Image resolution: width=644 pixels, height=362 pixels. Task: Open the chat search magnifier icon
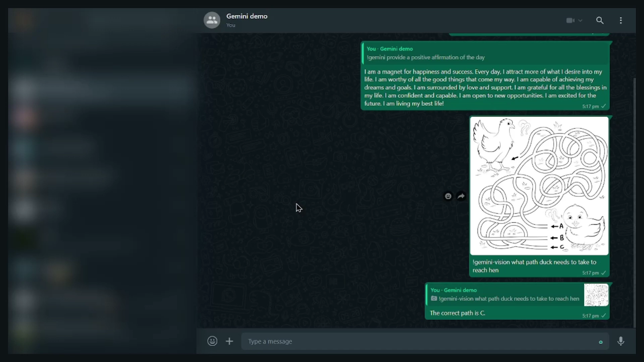click(x=600, y=20)
